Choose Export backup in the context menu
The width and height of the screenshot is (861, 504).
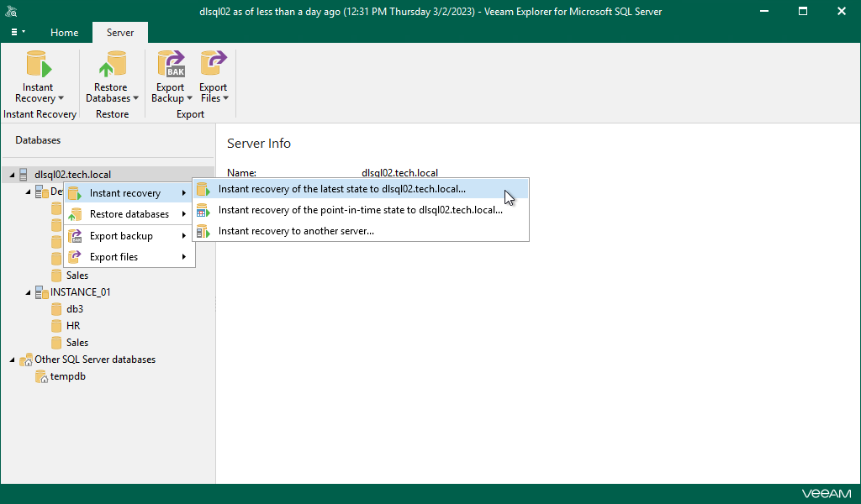click(x=129, y=236)
